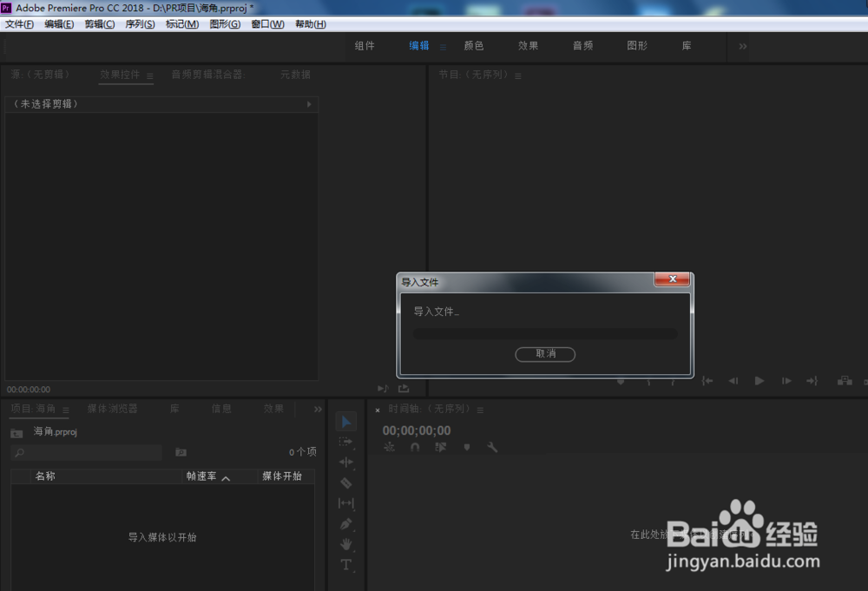Show hidden project panel tabs chevrons
This screenshot has height=591, width=868.
point(318,410)
